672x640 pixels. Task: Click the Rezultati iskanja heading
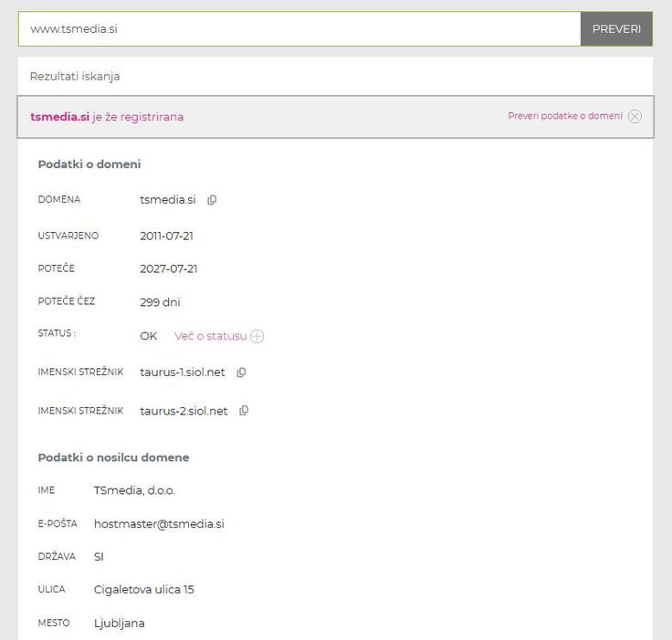[75, 77]
